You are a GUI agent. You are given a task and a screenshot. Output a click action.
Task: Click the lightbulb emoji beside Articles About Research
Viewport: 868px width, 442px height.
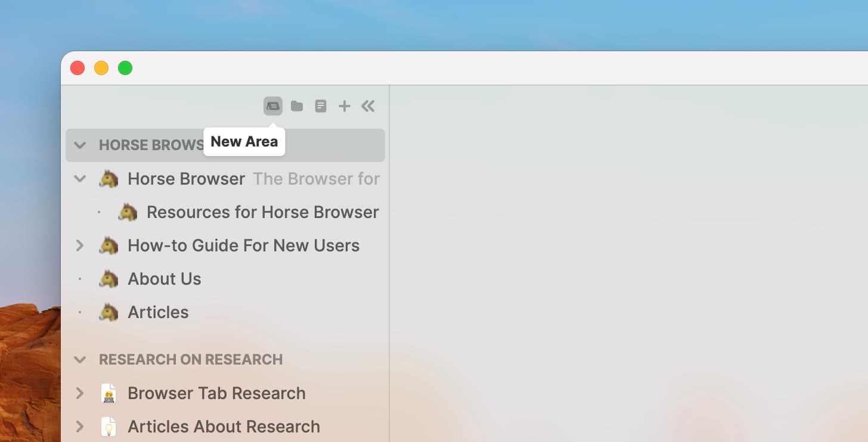point(108,427)
